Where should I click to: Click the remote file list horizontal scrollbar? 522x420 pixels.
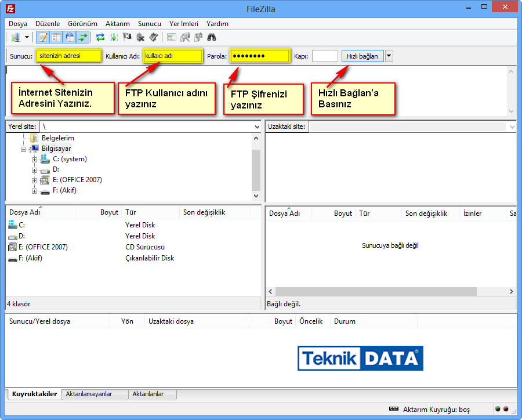pyautogui.click(x=376, y=292)
